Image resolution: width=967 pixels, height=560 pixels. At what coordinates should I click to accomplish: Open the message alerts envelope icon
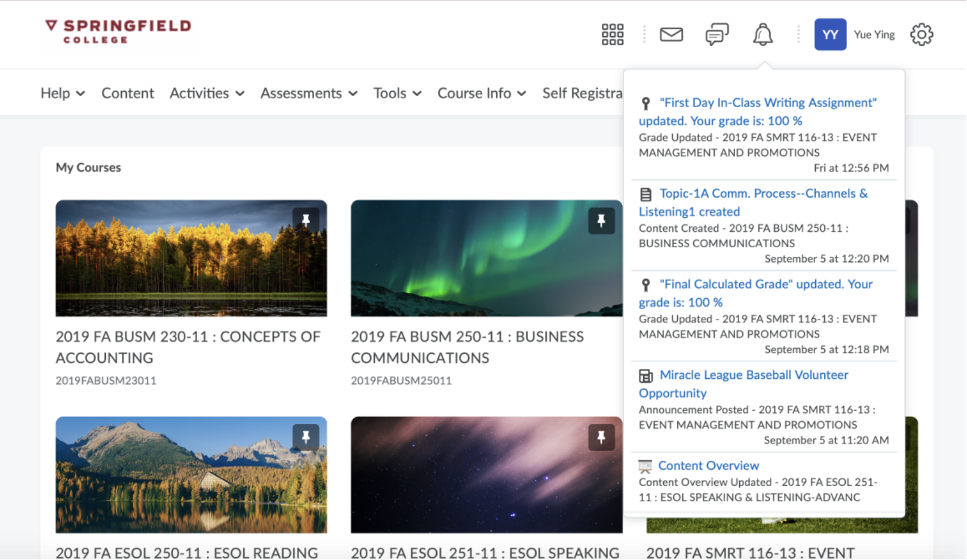671,35
